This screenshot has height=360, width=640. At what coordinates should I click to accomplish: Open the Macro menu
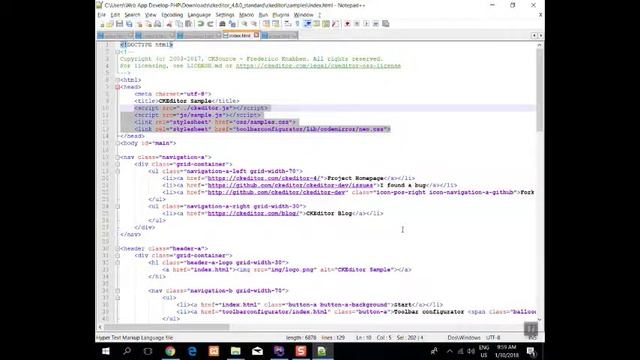[x=247, y=15]
